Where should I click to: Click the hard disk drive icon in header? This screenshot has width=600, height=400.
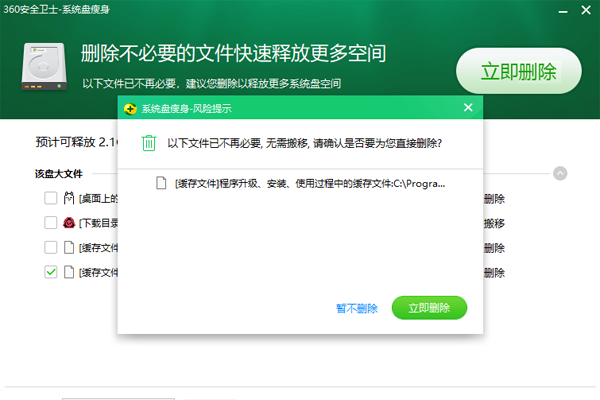click(44, 66)
